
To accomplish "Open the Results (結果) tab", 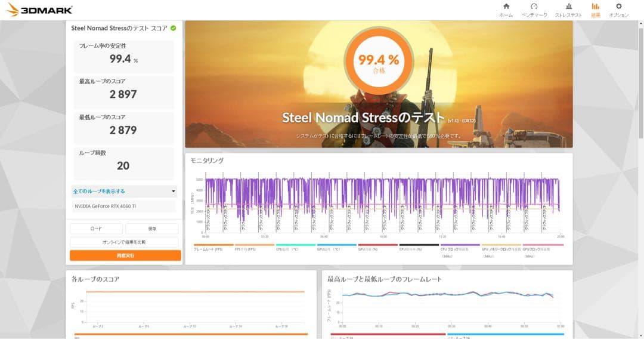I will (x=595, y=10).
